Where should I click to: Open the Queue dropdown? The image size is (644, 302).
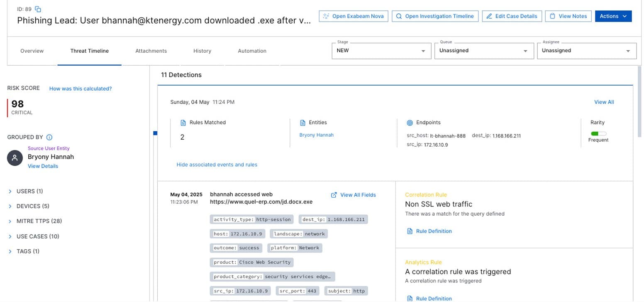click(x=484, y=51)
